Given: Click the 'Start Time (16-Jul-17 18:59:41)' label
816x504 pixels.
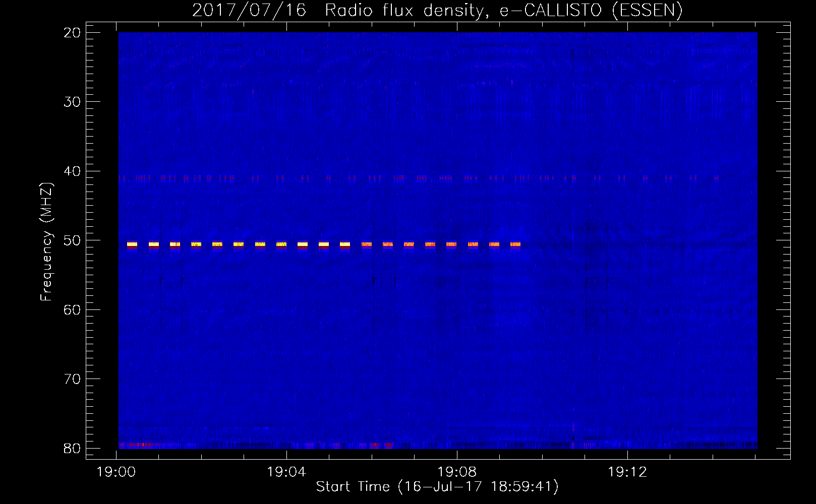Looking at the screenshot, I should [x=437, y=487].
